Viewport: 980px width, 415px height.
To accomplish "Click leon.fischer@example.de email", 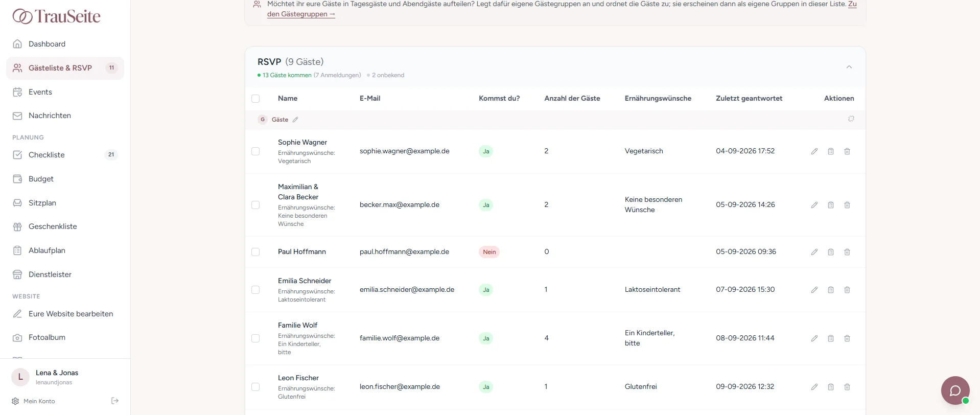I will (400, 386).
